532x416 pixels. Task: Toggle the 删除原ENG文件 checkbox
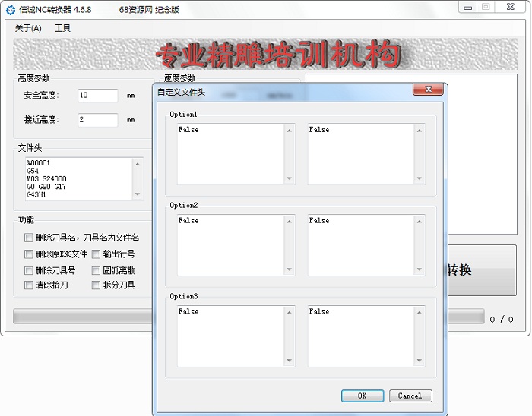pos(29,254)
